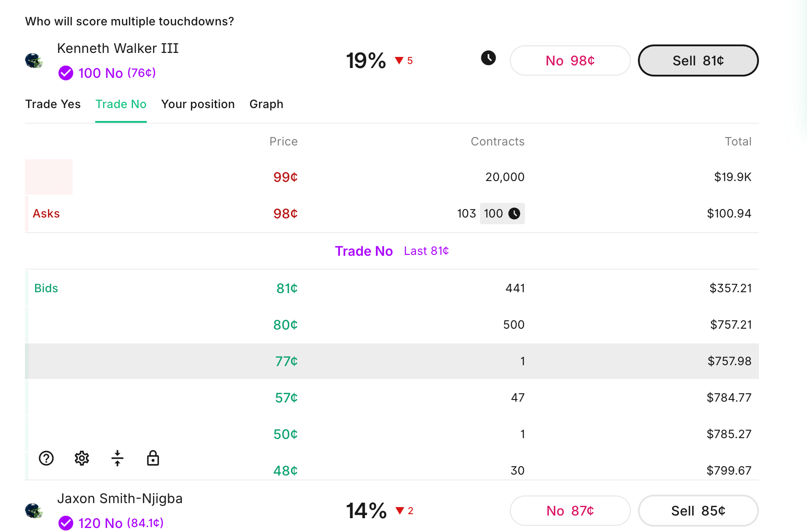This screenshot has width=807, height=532.
Task: Click pending order 100 clock badge
Action: pyautogui.click(x=502, y=214)
